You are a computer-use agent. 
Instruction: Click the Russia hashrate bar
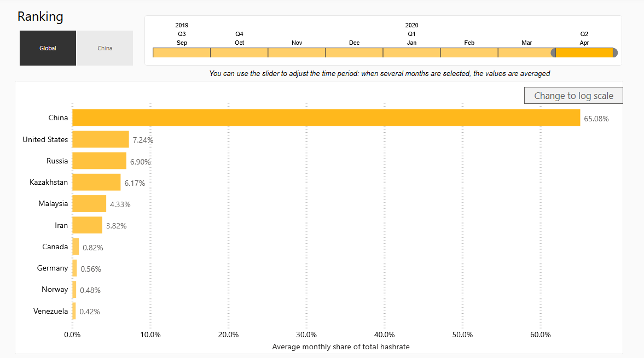(x=99, y=161)
